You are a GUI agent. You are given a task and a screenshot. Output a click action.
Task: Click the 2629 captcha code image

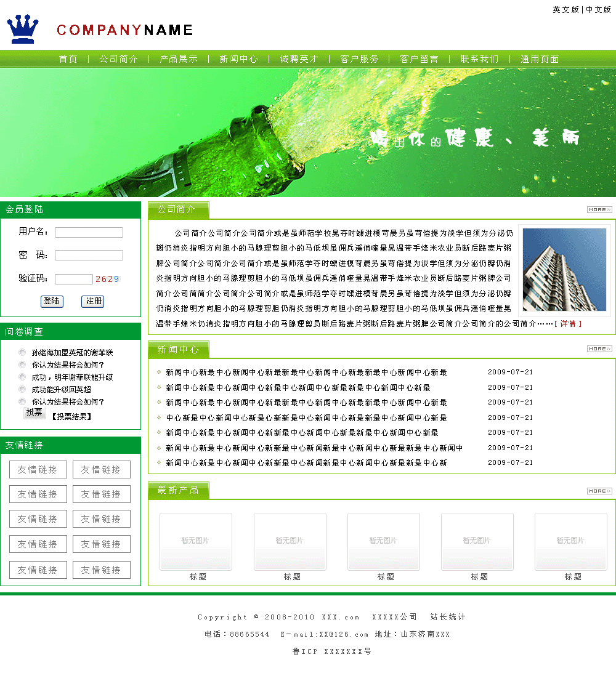[107, 279]
